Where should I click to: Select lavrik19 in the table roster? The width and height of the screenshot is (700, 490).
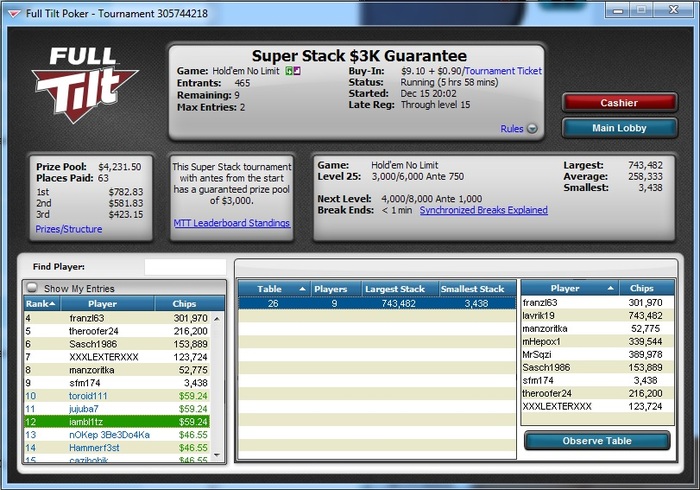(x=598, y=316)
